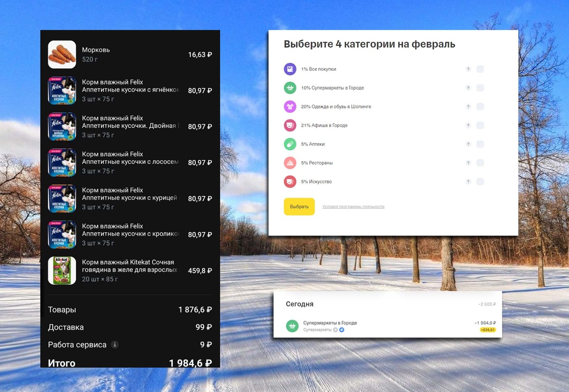The width and height of the screenshot is (569, 392).
Task: Enable the checkbox for 10% Супермаркеты в Городе
Action: pyautogui.click(x=480, y=88)
